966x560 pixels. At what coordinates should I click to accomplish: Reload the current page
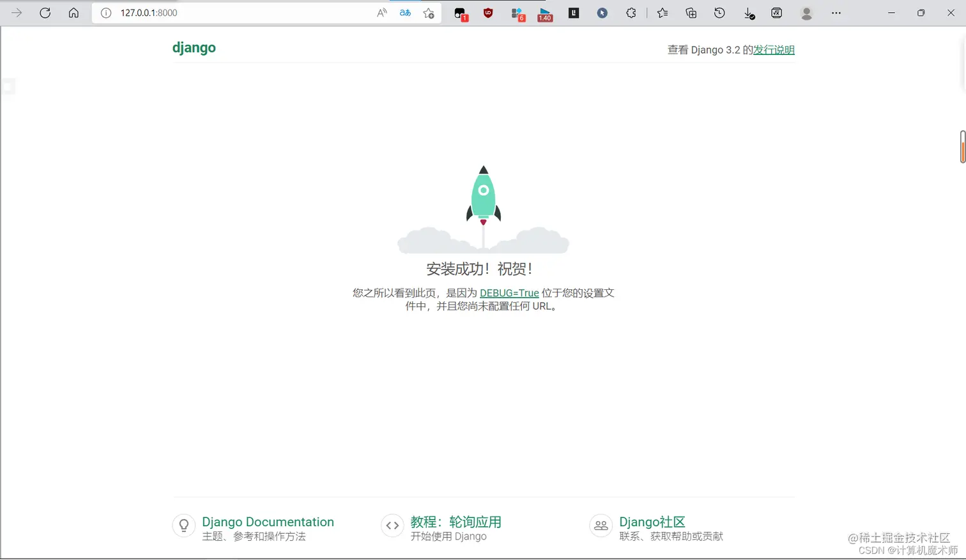[x=45, y=13]
